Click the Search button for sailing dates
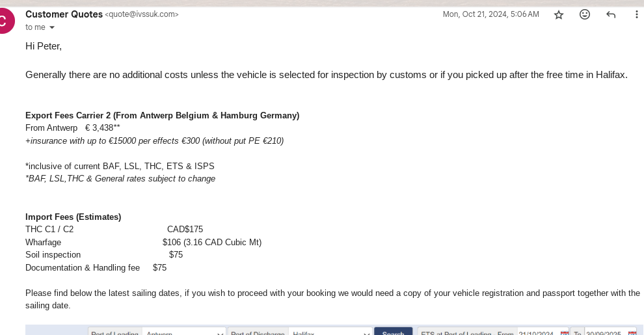The width and height of the screenshot is (644, 335). pyautogui.click(x=393, y=332)
